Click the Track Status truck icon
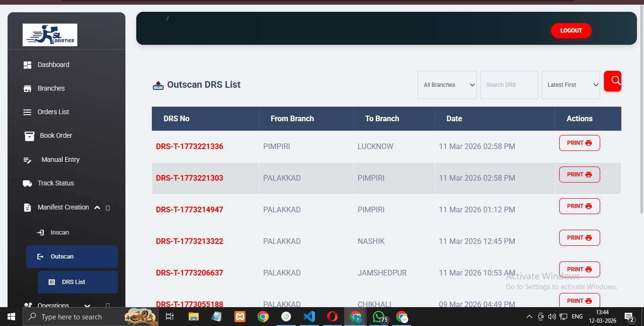Screen dimensions: 644x326 coord(27,184)
